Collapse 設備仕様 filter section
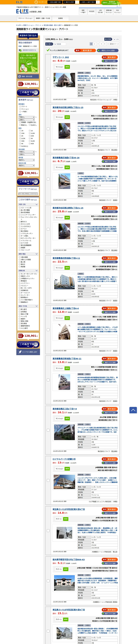This screenshot has height=644, width=138. [x=28, y=270]
